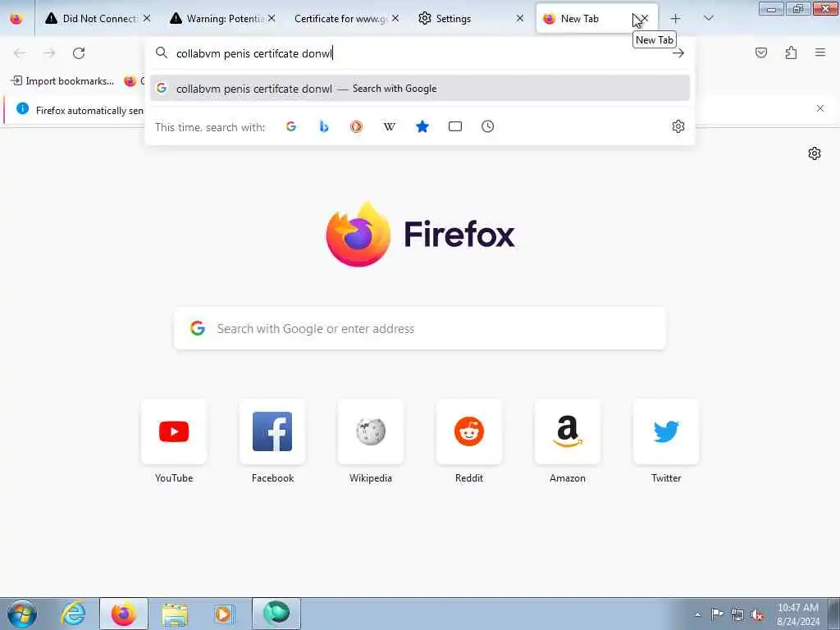Viewport: 840px width, 630px height.
Task: Launch Internet Explorer from taskbar
Action: (x=73, y=614)
